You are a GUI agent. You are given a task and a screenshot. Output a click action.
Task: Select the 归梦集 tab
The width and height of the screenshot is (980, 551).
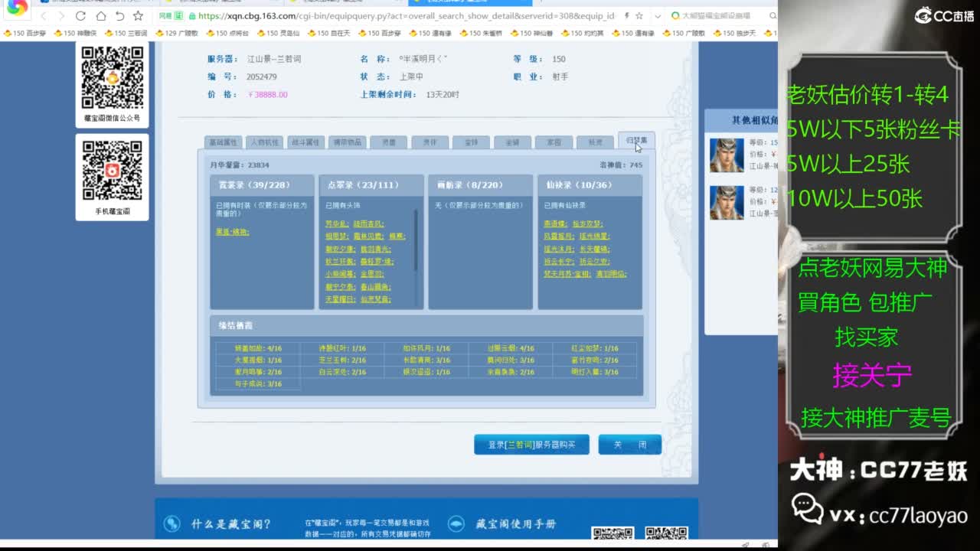[636, 140]
